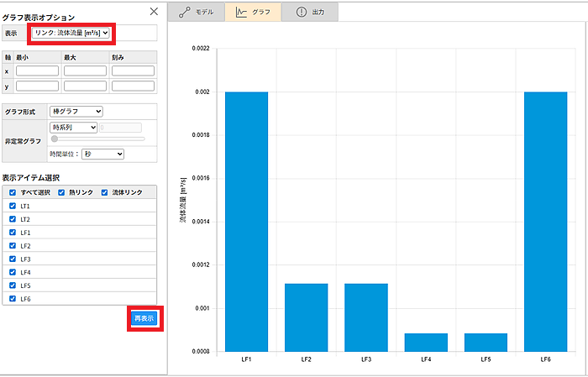Click the non-steady graph time slider
Screen dimensions: 588x377
click(97, 139)
